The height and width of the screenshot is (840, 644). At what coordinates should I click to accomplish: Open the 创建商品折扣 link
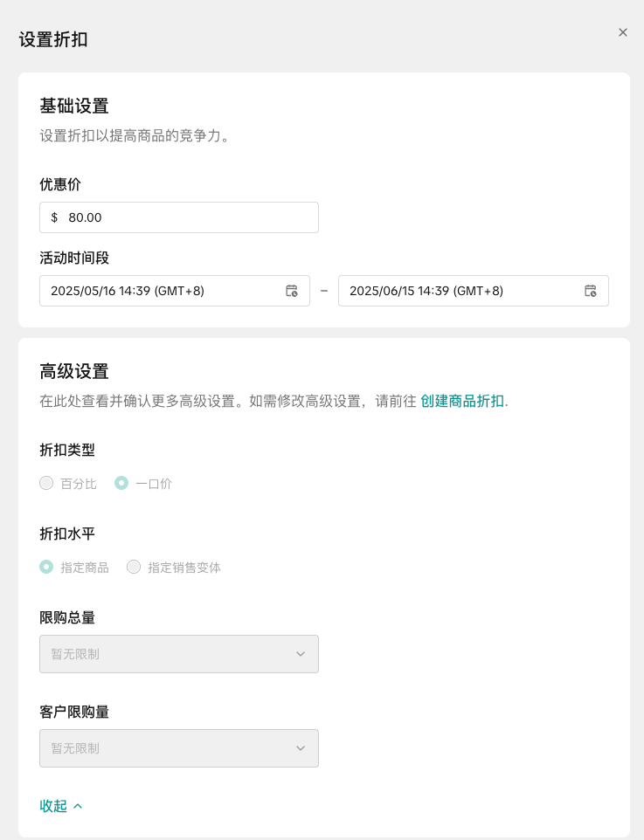pyautogui.click(x=462, y=401)
